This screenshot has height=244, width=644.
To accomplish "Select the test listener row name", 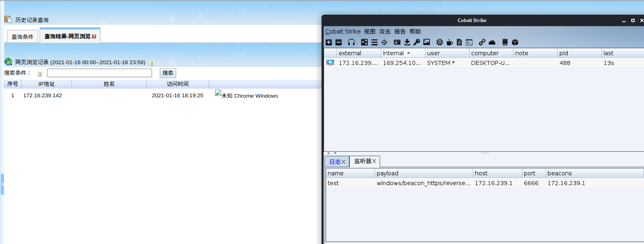I will point(333,183).
